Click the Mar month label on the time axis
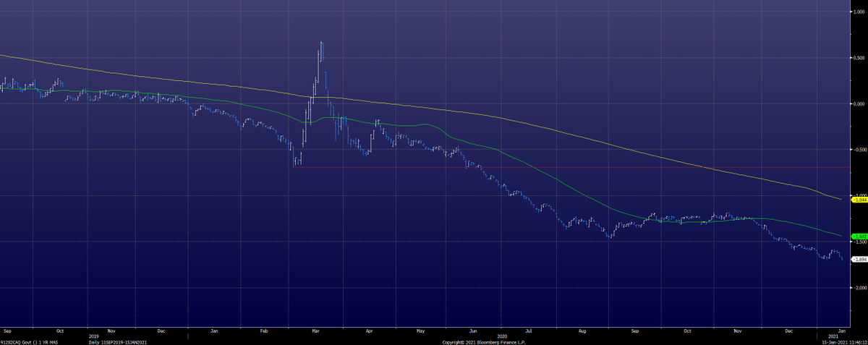The height and width of the screenshot is (345, 868). point(315,331)
